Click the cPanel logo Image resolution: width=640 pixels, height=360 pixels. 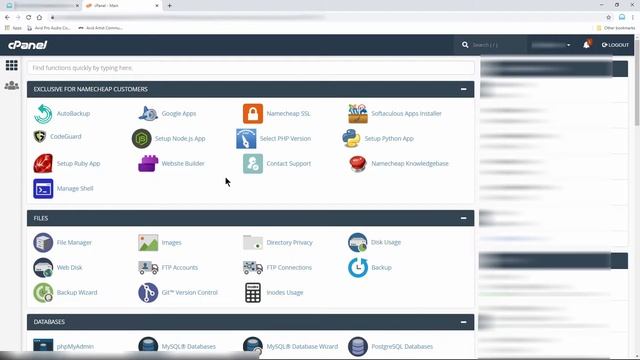tap(28, 45)
